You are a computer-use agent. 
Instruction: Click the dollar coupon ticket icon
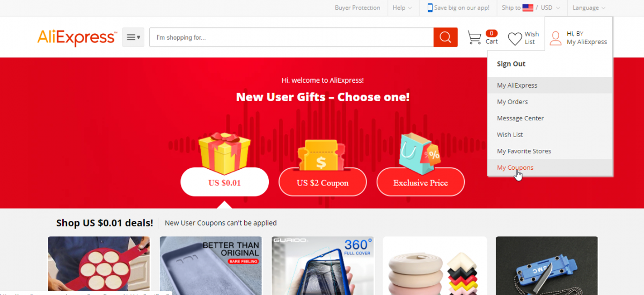323,156
